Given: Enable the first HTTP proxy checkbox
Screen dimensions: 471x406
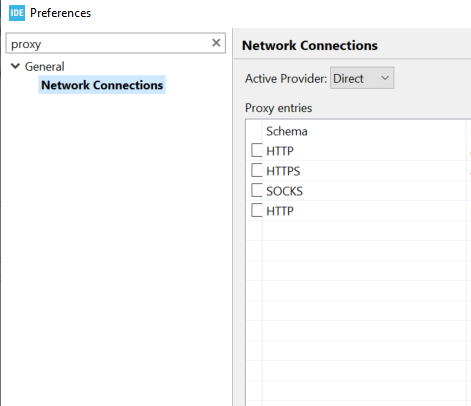Looking at the screenshot, I should pos(257,150).
